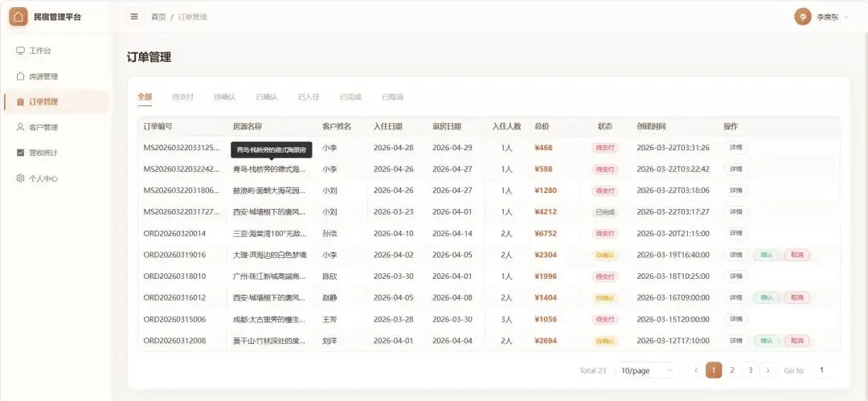The image size is (868, 401).
Task: Open 客户管理 in the sidebar
Action: pos(56,128)
